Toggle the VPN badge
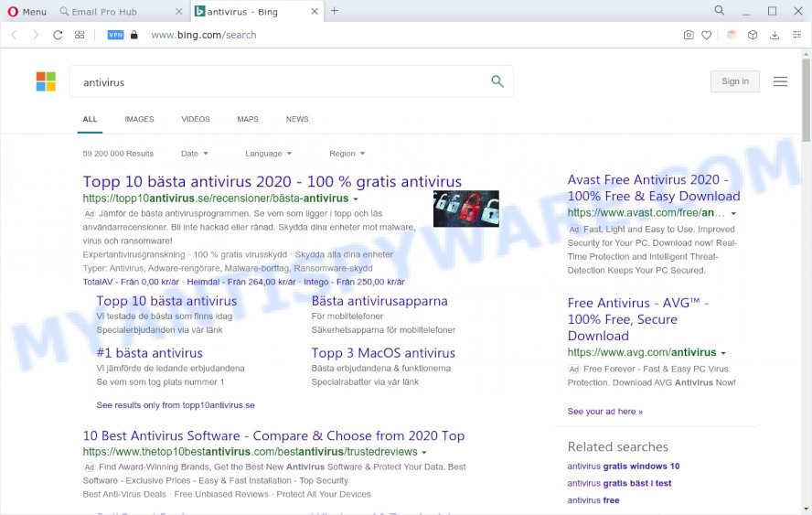Viewport: 812px width, 515px height. (115, 35)
